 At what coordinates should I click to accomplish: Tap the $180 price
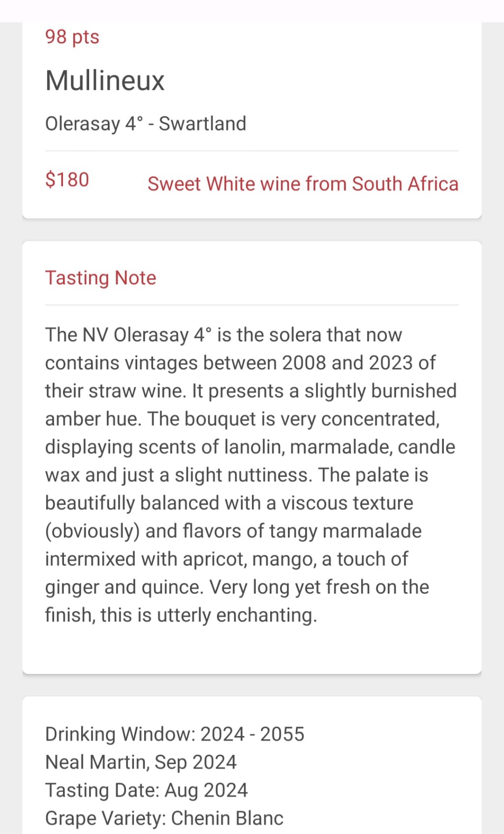[67, 180]
